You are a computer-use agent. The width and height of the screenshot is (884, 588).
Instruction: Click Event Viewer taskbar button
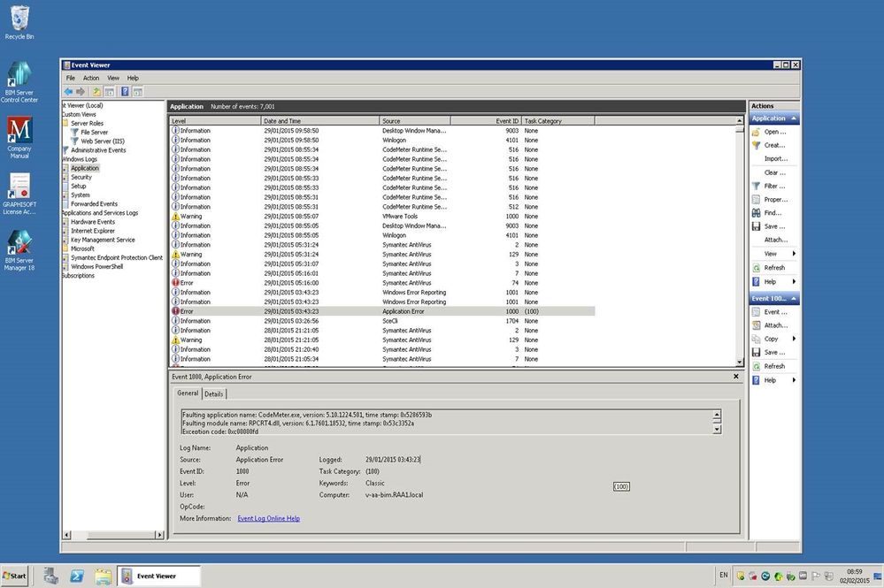(158, 576)
